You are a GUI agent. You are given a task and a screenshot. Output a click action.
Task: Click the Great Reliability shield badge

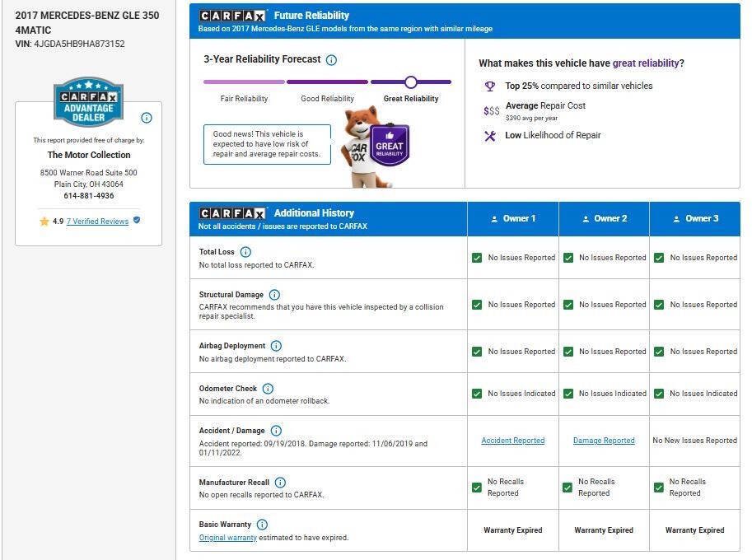pos(390,145)
